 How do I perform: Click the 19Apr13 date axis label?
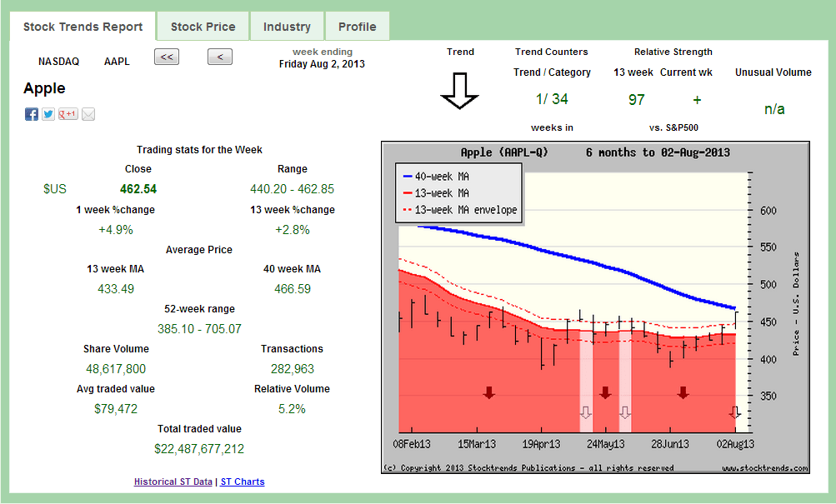pos(541,444)
